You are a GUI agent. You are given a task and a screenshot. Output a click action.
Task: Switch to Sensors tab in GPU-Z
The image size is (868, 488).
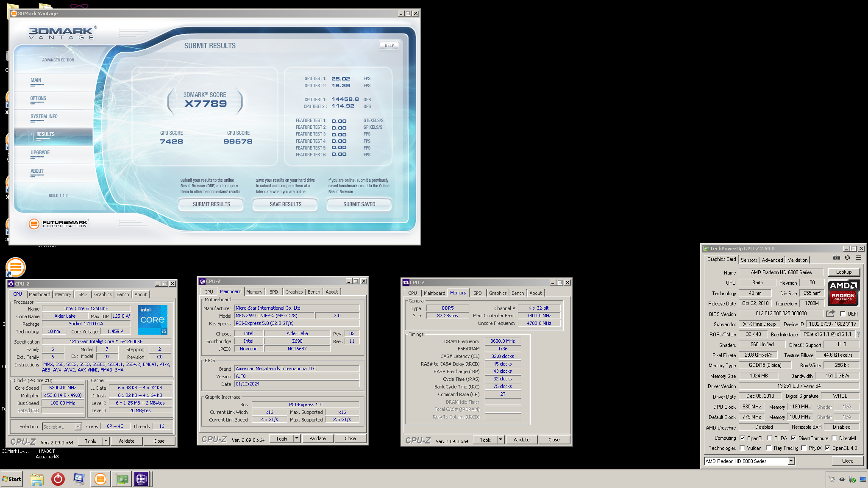point(749,260)
